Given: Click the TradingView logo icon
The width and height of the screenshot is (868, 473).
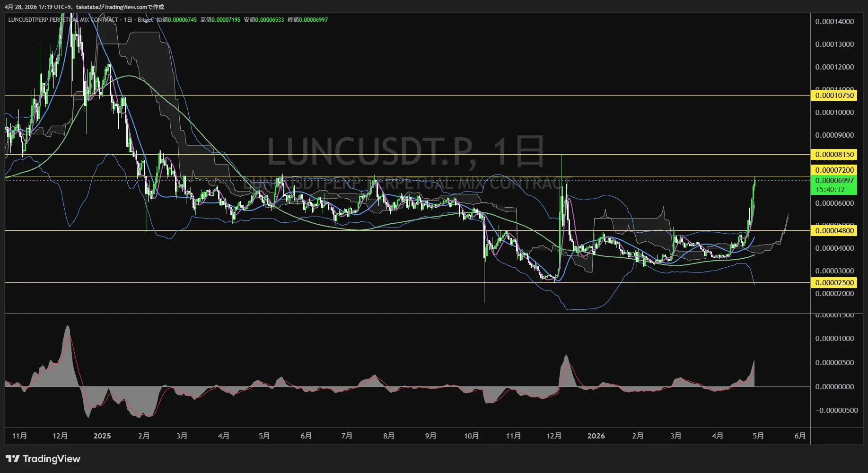Looking at the screenshot, I should pos(13,459).
